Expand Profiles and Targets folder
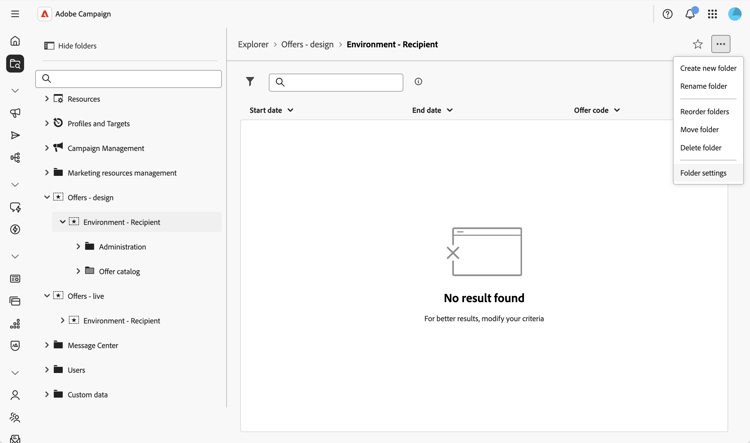 click(x=47, y=123)
